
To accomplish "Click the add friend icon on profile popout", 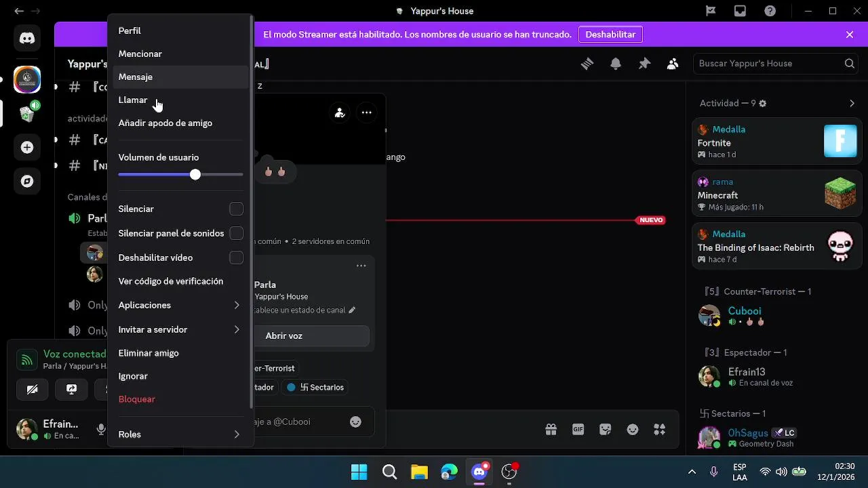I will (x=340, y=113).
